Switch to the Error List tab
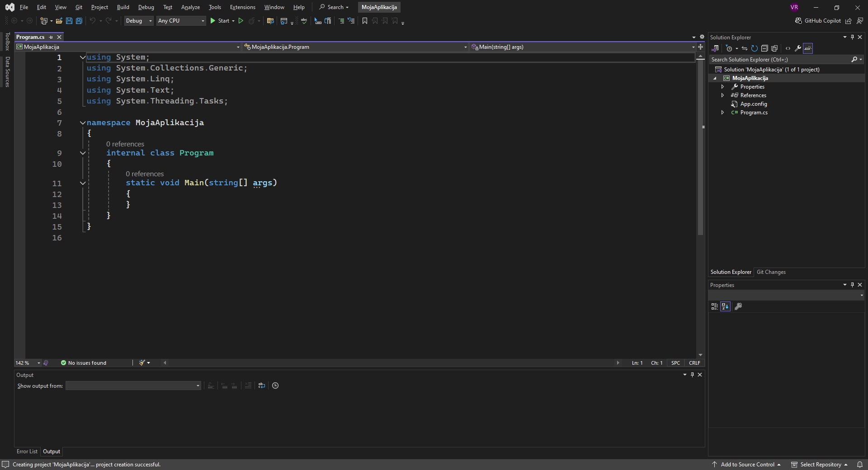Screen dimensions: 868x470 tap(27, 451)
